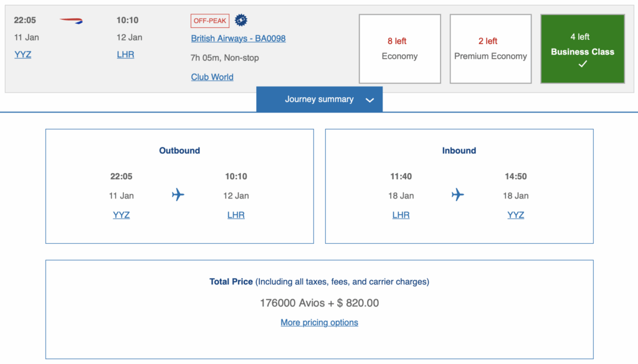Open the British Airways - BA0098 flight link
638x364 pixels.
pos(238,38)
